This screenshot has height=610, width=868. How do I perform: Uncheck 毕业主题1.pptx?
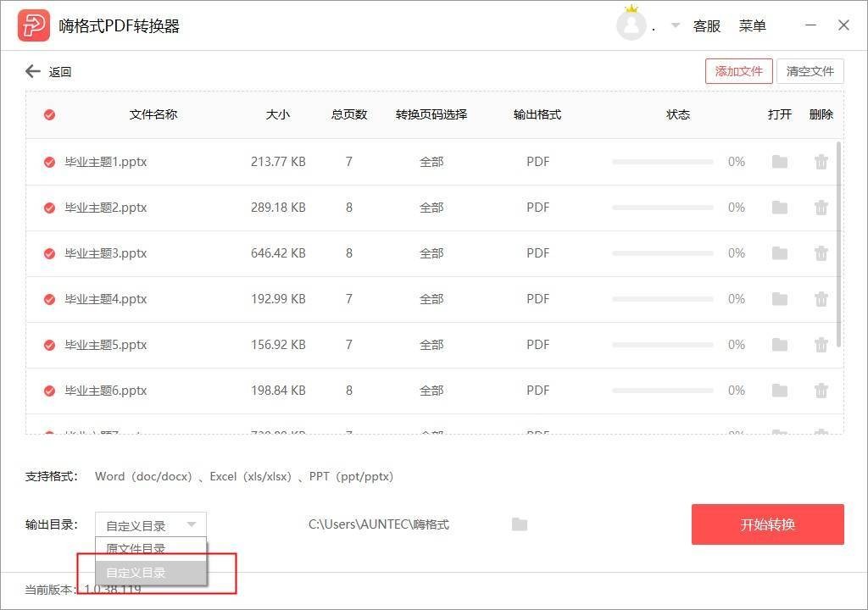click(49, 162)
